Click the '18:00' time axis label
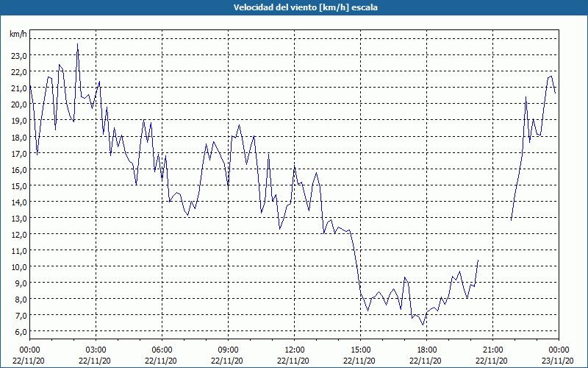Viewport: 588px width, 368px height. (427, 350)
